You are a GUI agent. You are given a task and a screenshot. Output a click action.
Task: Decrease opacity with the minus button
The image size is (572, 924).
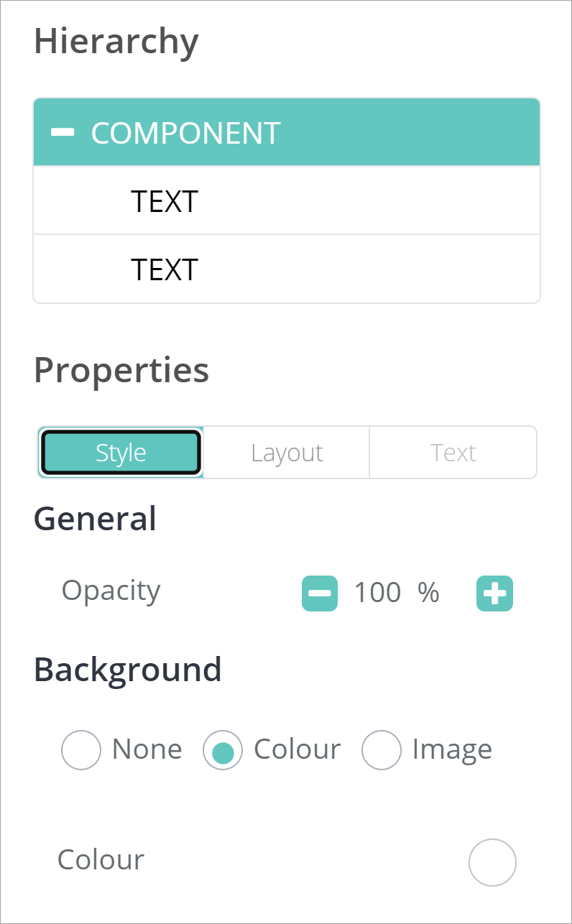[320, 593]
